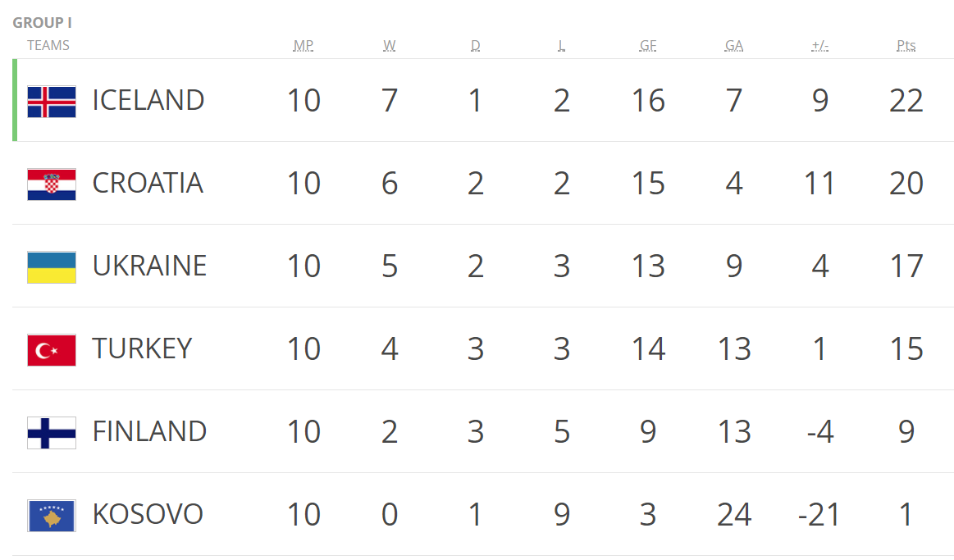Click the W column header
The height and width of the screenshot is (560, 954).
[x=390, y=46]
